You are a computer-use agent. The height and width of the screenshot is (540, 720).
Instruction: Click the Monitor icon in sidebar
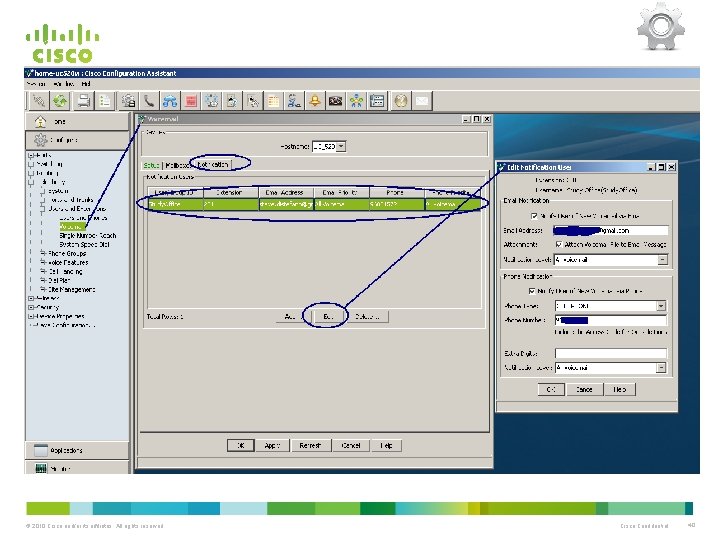click(41, 468)
